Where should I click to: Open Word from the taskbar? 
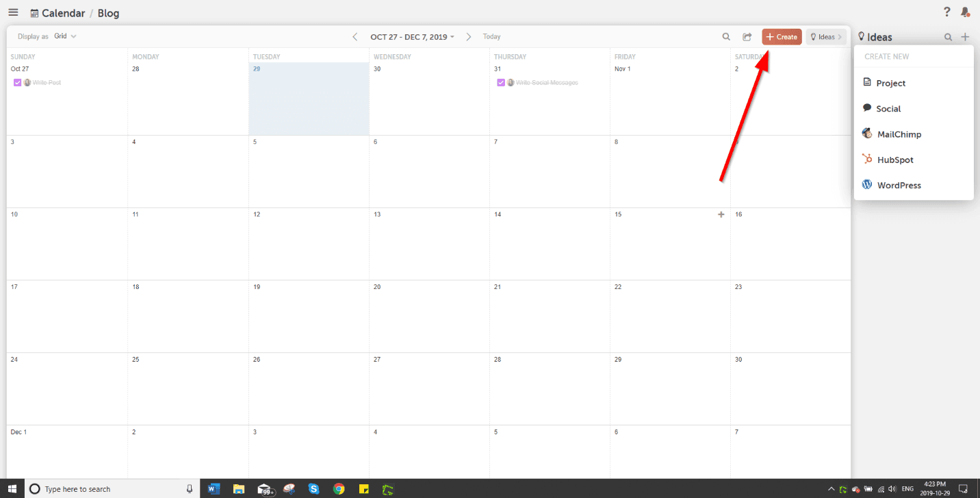point(213,489)
